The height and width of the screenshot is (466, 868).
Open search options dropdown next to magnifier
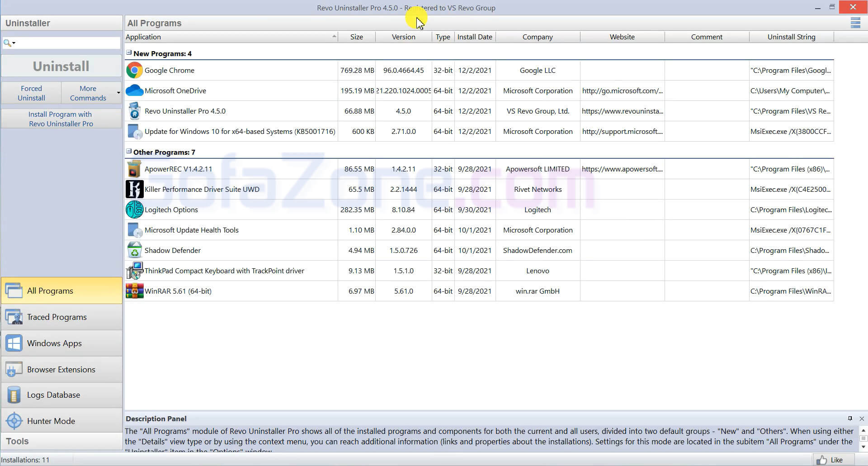(14, 43)
